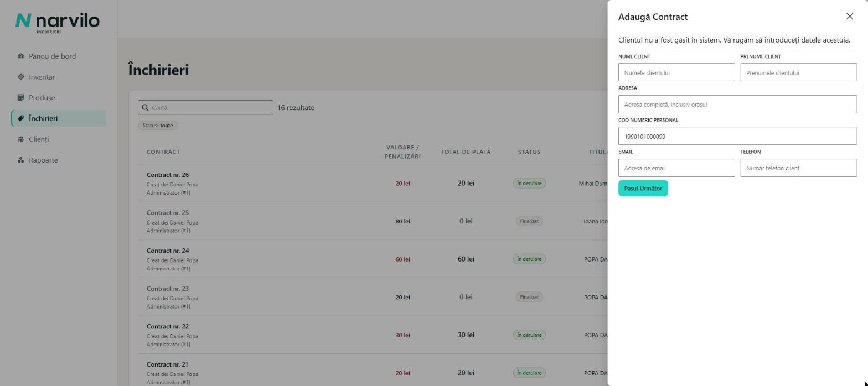The width and height of the screenshot is (868, 386).
Task: Click the Panou de bord sidebar icon
Action: pos(20,56)
